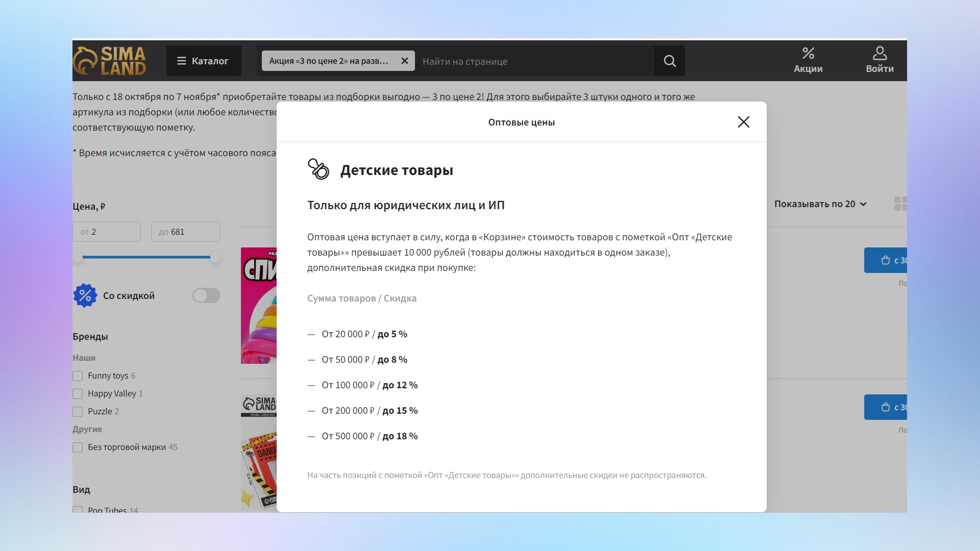Viewport: 980px width, 551px height.
Task: Click the Sima Land logo
Action: [110, 61]
